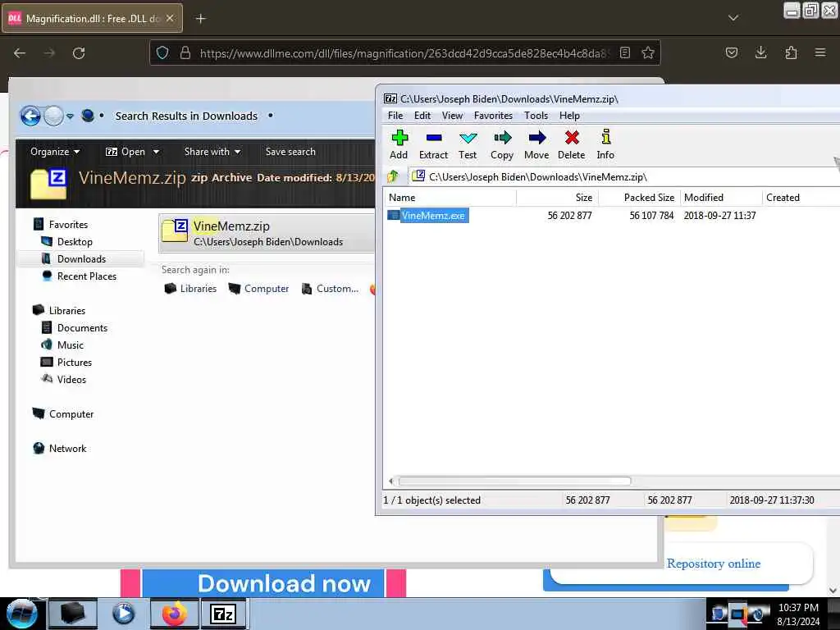
Task: Search again in Libraries
Action: [190, 289]
